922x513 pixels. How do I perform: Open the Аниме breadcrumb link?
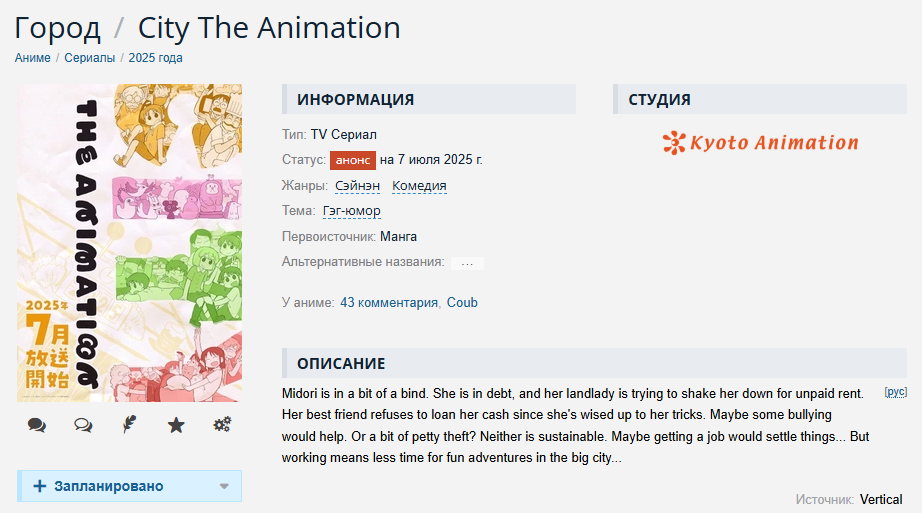click(x=32, y=58)
